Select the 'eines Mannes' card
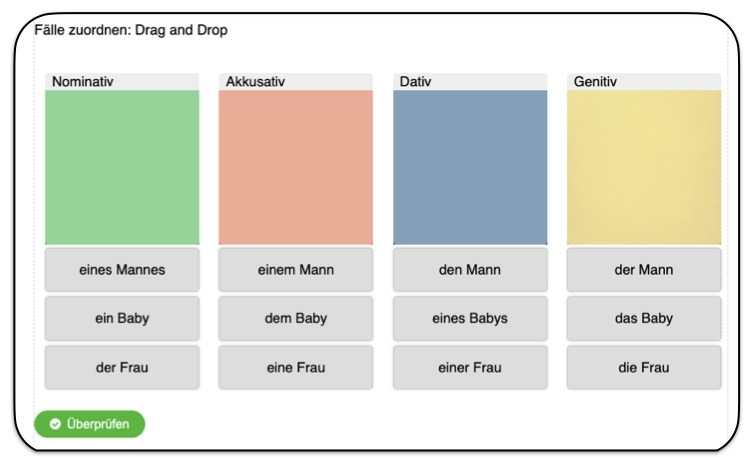Viewport: 748px width, 457px height. (122, 270)
